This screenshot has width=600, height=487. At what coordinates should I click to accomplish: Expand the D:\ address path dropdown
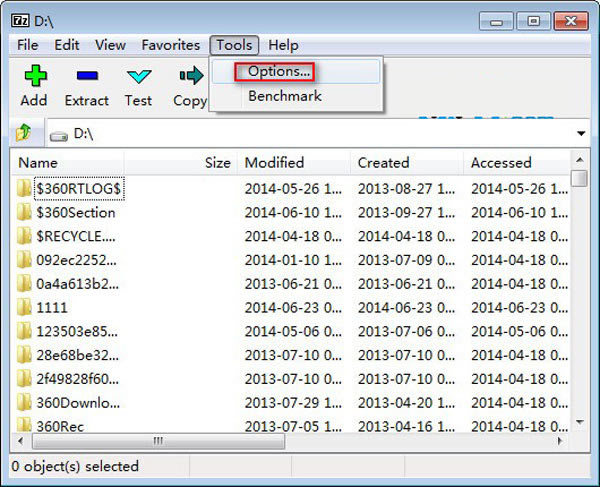[x=580, y=133]
